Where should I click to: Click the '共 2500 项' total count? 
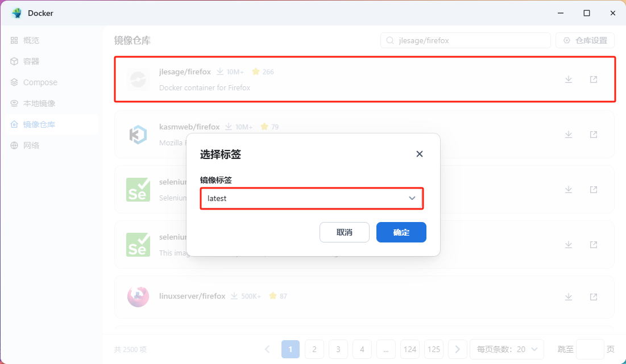pyautogui.click(x=131, y=350)
